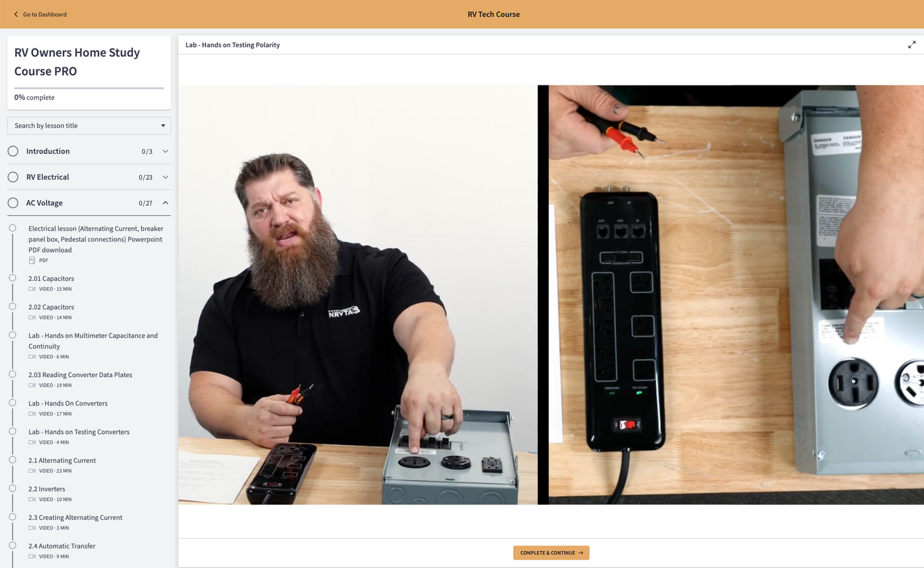Viewport: 924px width, 568px height.
Task: Click the video icon beside 2.3 Creating Alternating Current
Action: click(31, 527)
